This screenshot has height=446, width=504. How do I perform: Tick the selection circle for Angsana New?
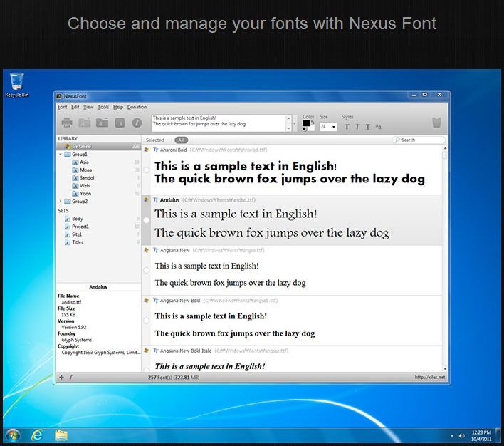[146, 270]
